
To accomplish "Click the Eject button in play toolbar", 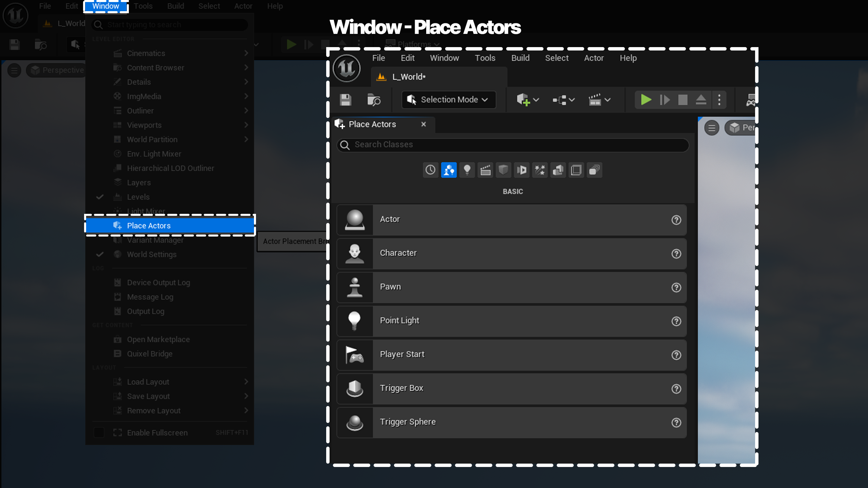I will (701, 100).
